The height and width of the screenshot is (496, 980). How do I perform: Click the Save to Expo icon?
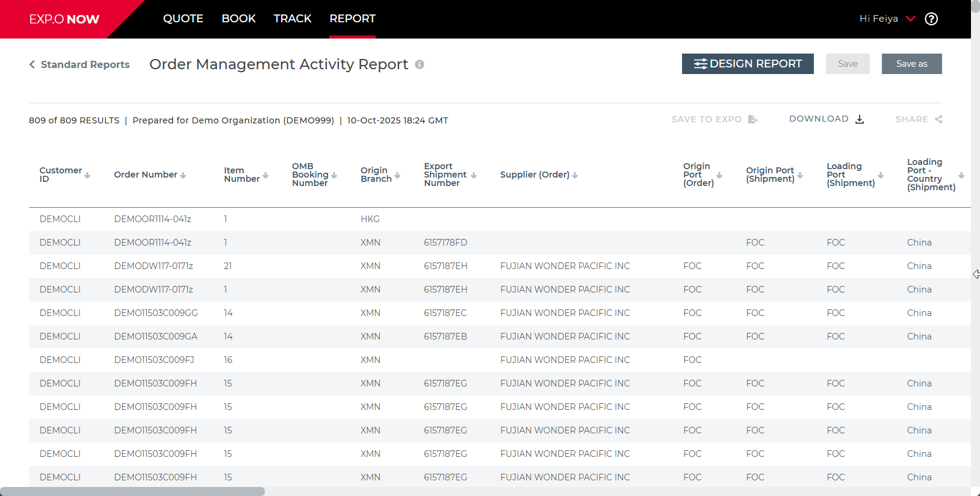pyautogui.click(x=752, y=119)
